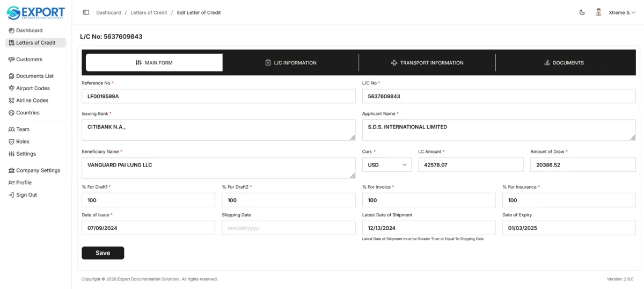This screenshot has height=289, width=644.
Task: Click the L/C No: 5637609843 heading
Action: [x=111, y=37]
